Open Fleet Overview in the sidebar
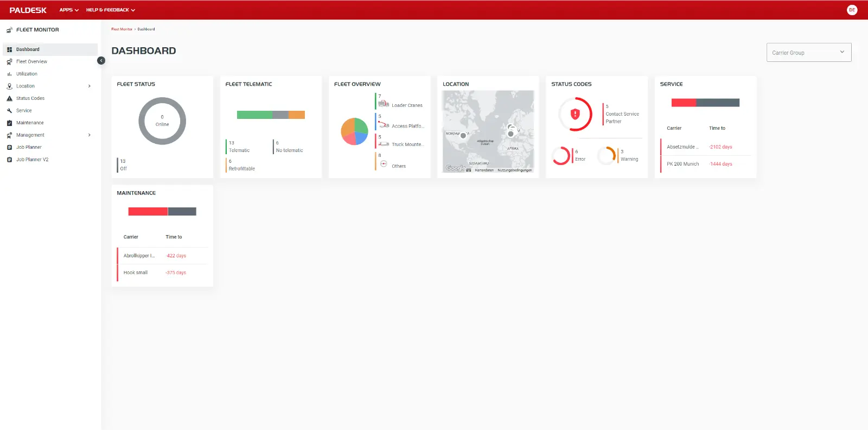 pos(31,62)
